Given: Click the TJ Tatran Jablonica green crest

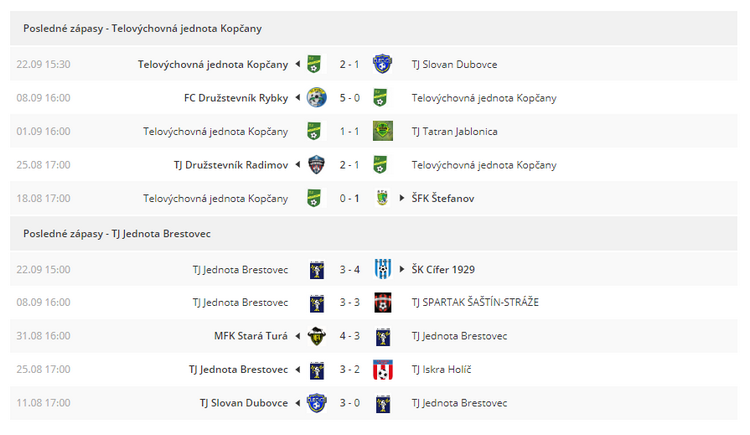Looking at the screenshot, I should pos(383,131).
